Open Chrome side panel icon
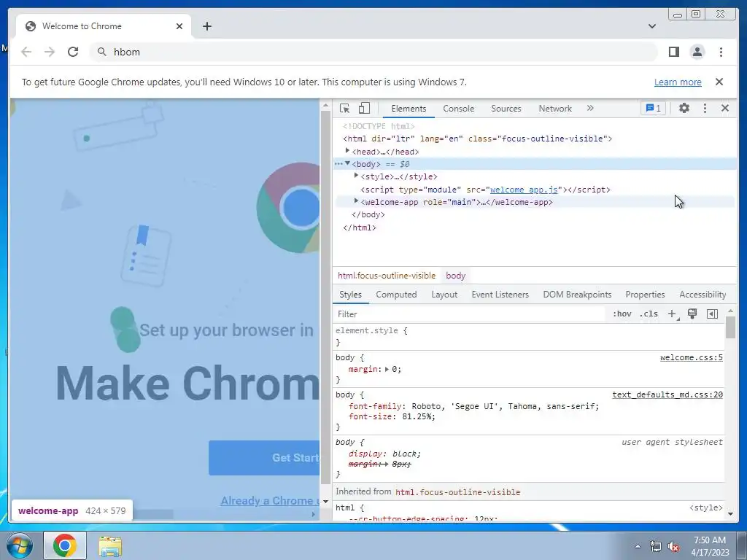The image size is (747, 560). coord(673,52)
